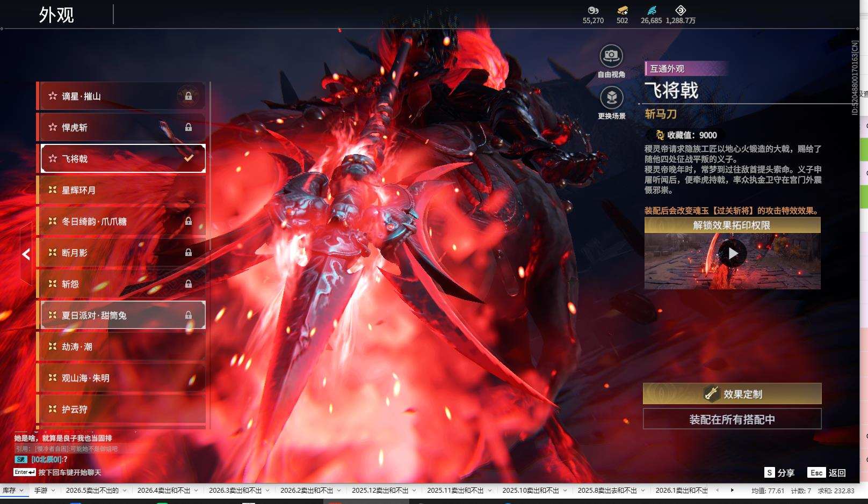
Task: Click the lock icon on 冬日绮韵·爪爪糖
Action: point(189,221)
